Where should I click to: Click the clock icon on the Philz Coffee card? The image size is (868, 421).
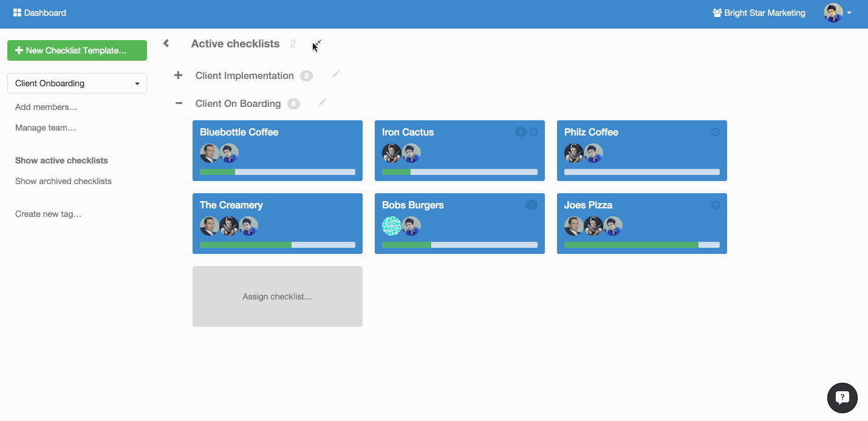[715, 131]
